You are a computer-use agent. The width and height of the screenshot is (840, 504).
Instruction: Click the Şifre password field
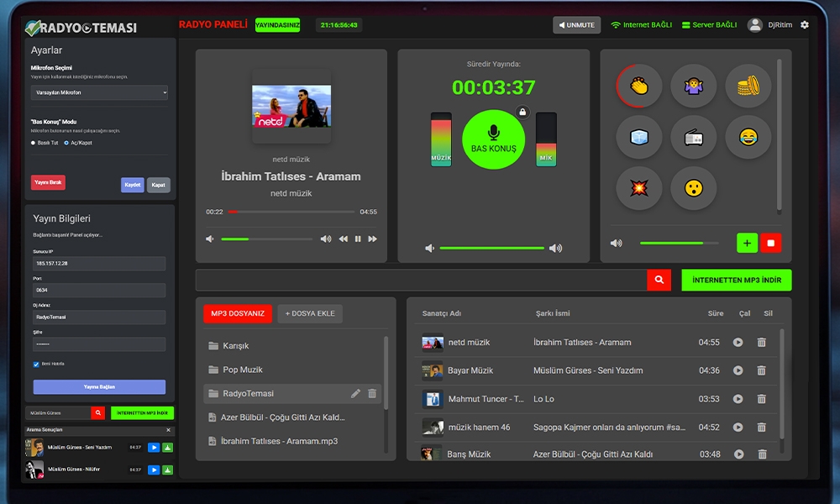point(99,344)
